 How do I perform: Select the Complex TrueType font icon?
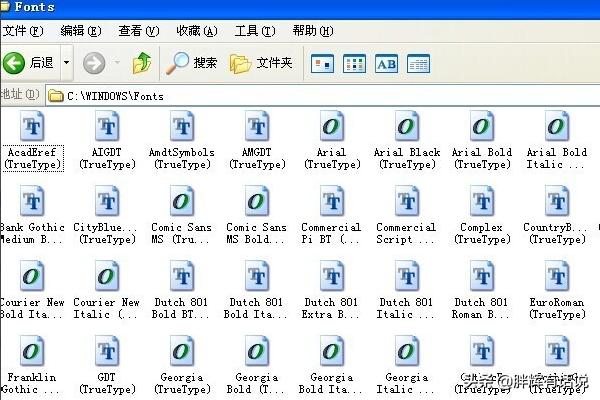[x=482, y=201]
